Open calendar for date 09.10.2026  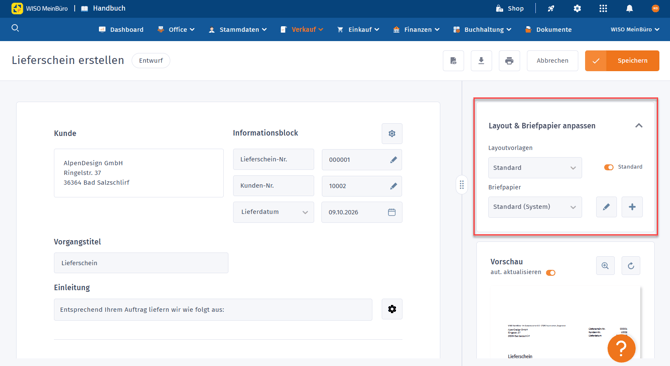(x=391, y=212)
